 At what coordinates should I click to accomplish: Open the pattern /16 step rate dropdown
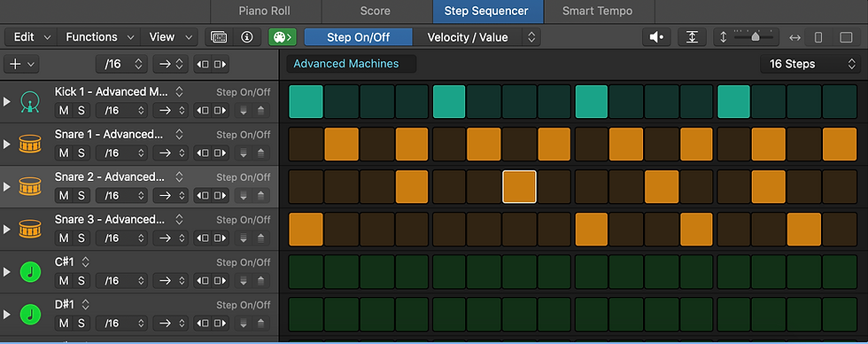[x=122, y=64]
